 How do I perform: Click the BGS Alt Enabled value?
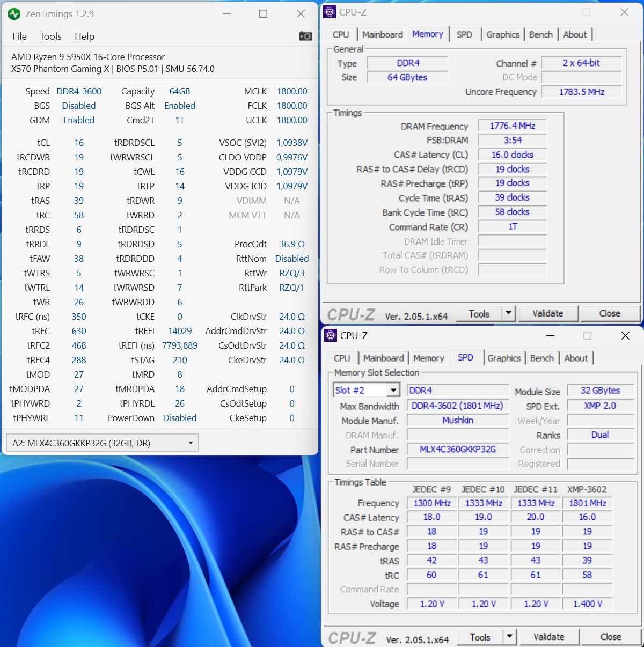click(180, 106)
